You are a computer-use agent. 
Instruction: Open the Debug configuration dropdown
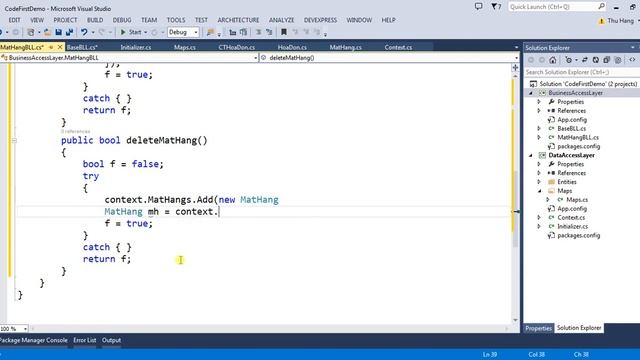click(183, 32)
